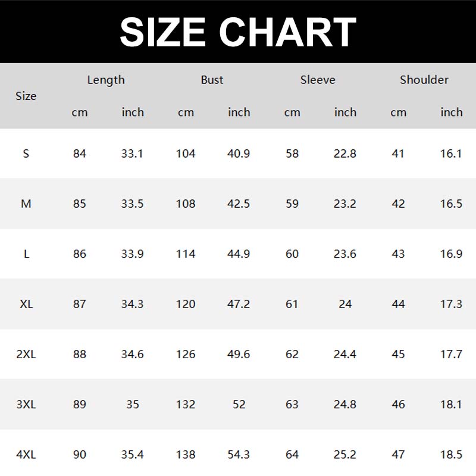Viewport: 476px width, 476px height.
Task: Select the 2XL size row label
Action: tap(26, 354)
